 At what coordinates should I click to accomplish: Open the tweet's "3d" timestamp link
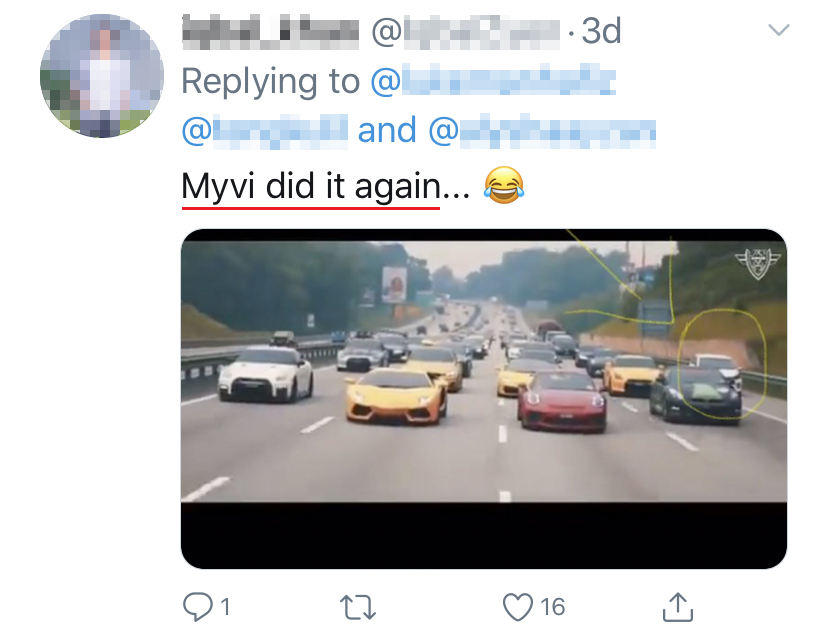point(600,32)
